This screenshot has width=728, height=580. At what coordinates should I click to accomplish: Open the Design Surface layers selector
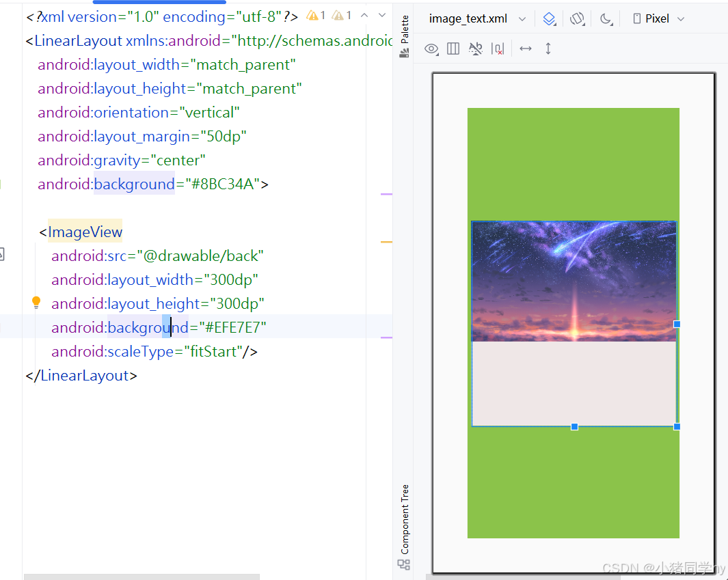tap(550, 19)
